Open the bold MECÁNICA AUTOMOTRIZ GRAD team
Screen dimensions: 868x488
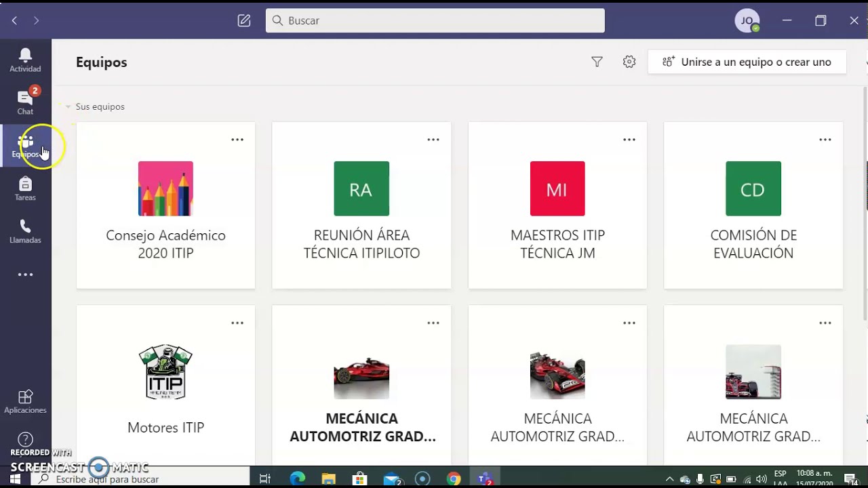361,385
